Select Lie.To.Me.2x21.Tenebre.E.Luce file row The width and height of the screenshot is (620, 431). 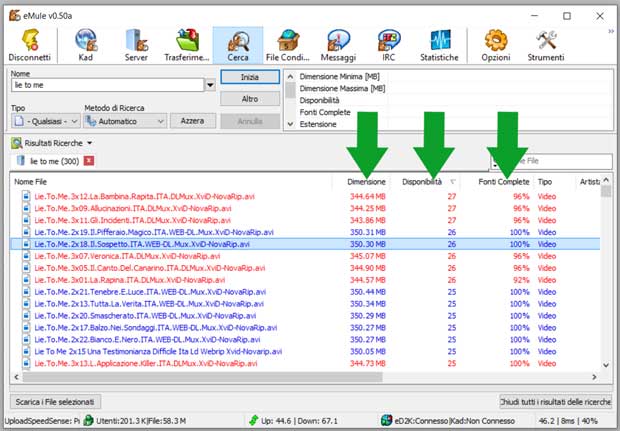304,292
